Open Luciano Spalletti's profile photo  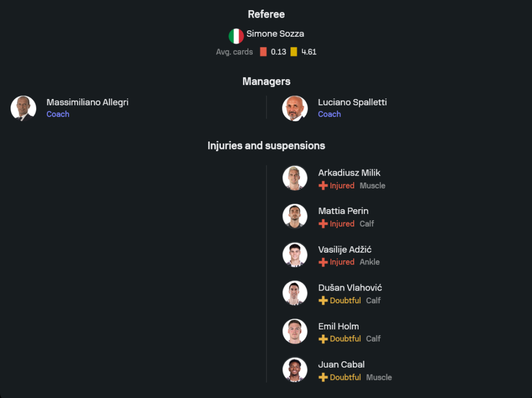point(295,109)
